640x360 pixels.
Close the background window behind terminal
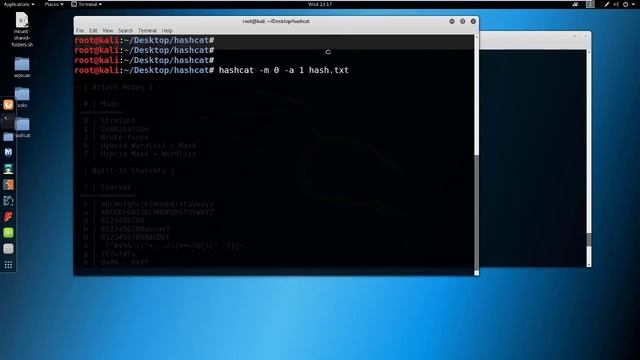coord(585,37)
